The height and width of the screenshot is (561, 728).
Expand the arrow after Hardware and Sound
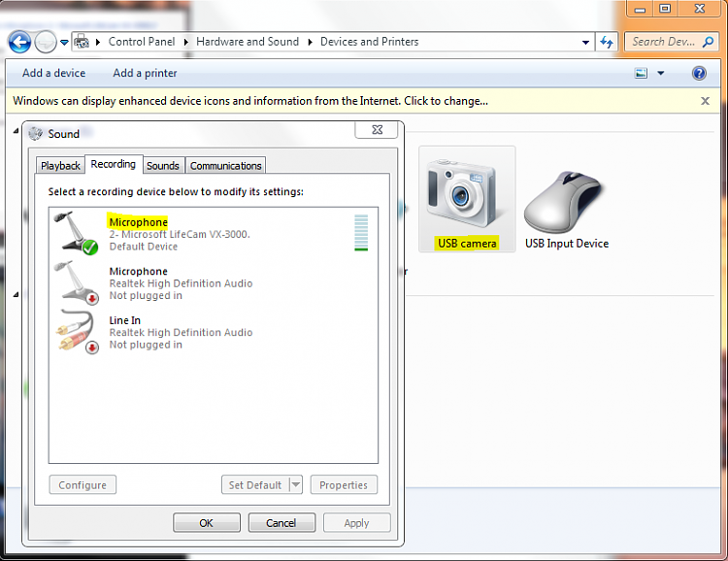point(311,42)
